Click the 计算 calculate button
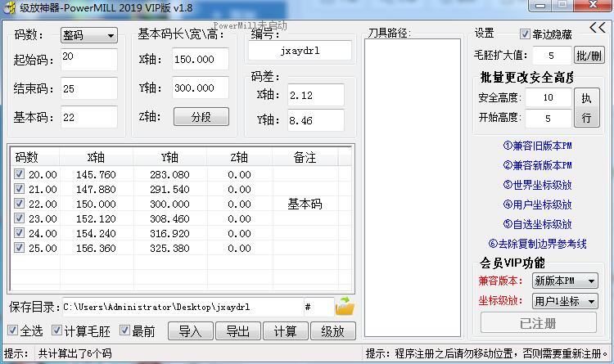This screenshot has width=614, height=364. pos(286,331)
